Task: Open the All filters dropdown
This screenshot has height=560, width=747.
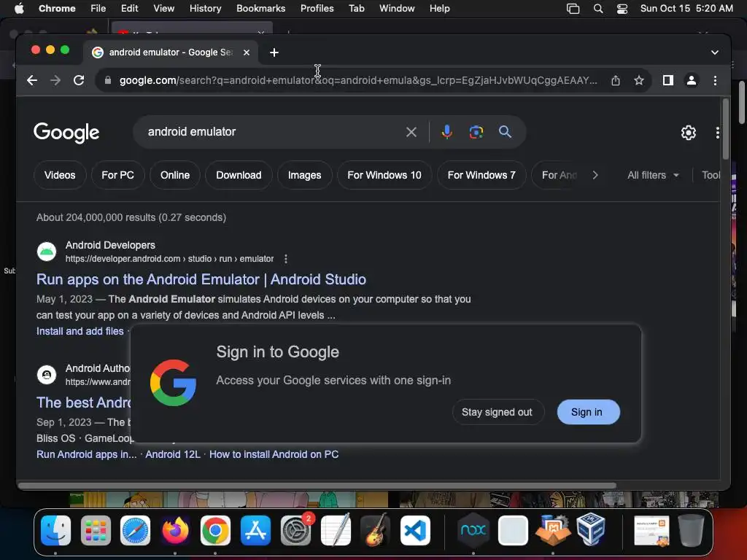Action: (653, 175)
